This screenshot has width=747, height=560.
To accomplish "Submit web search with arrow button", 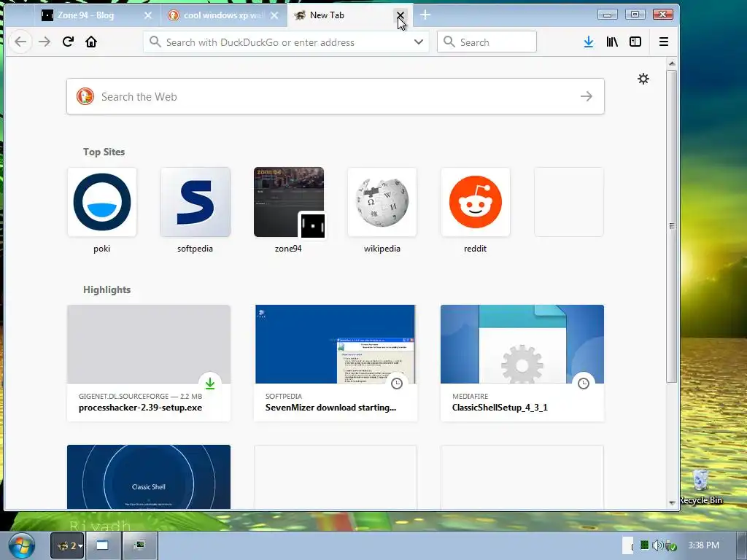I will (587, 96).
